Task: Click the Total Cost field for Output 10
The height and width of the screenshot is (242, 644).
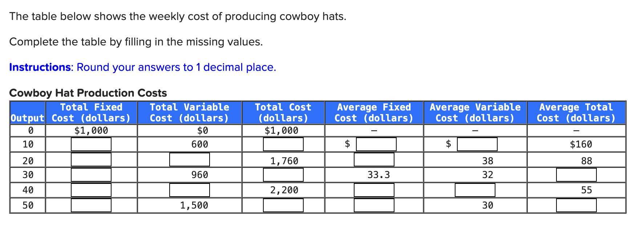Action: pos(283,144)
